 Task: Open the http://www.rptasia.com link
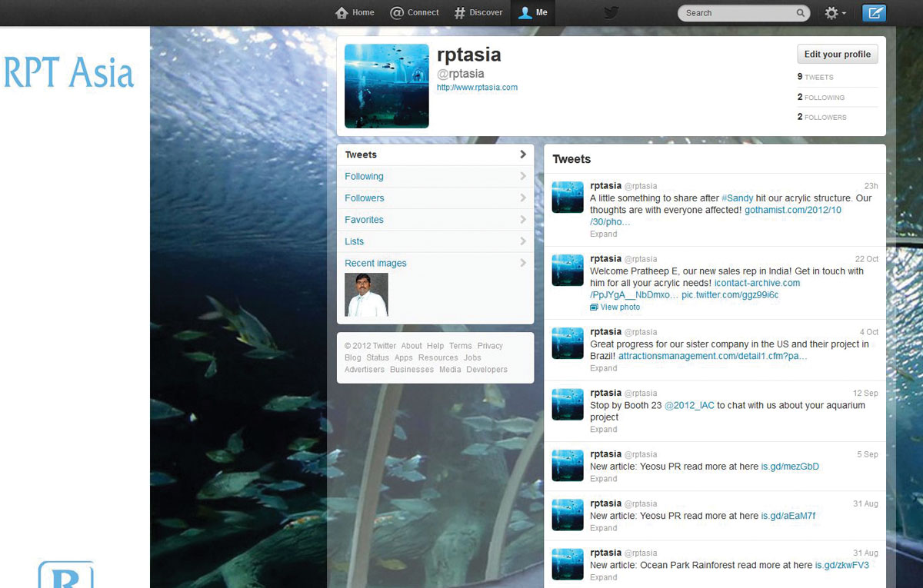click(x=477, y=88)
